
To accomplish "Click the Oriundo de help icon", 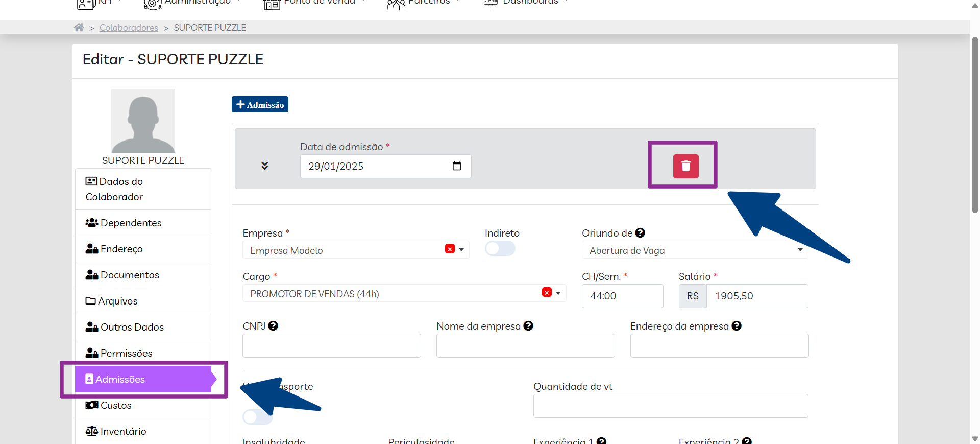I will pyautogui.click(x=640, y=233).
